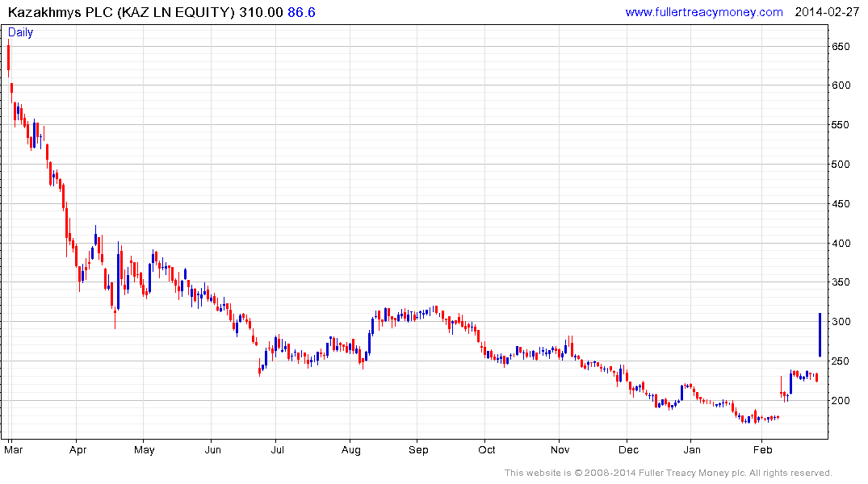Click the 200 price axis label
This screenshot has width=868, height=484.
[841, 401]
